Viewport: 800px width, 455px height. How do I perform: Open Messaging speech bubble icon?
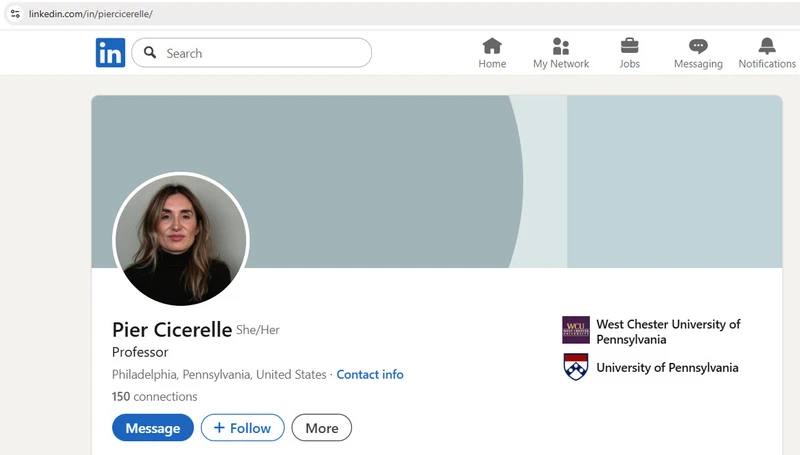698,46
